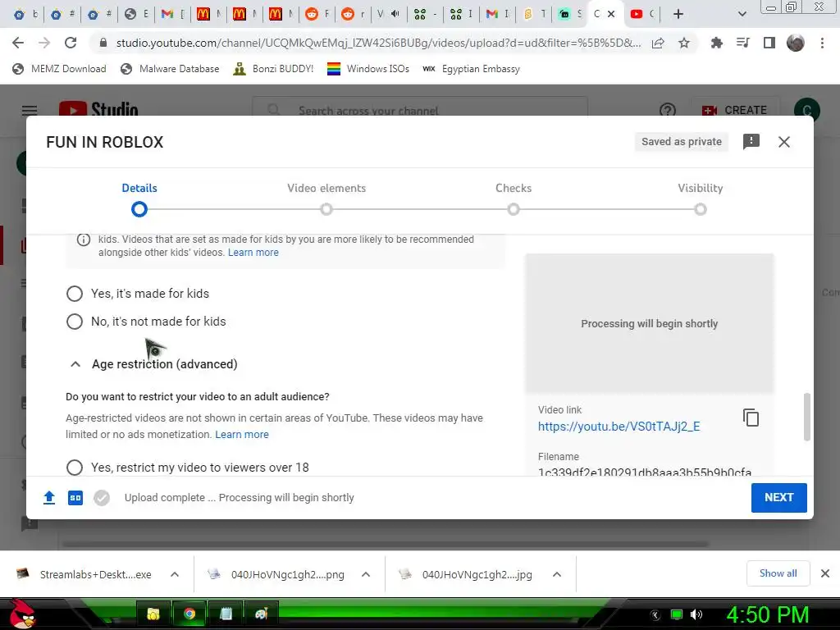The width and height of the screenshot is (840, 630).
Task: Click the browser forward arrow
Action: coord(44,43)
